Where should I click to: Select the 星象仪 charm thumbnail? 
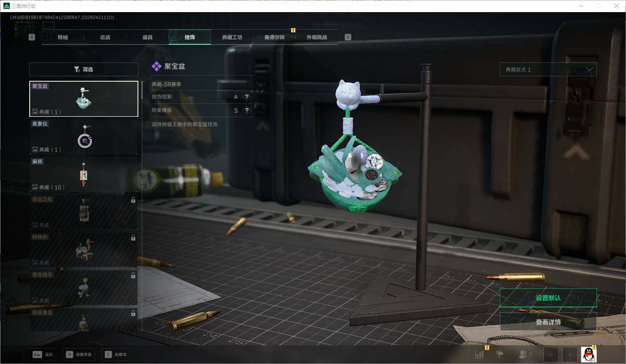click(x=84, y=137)
